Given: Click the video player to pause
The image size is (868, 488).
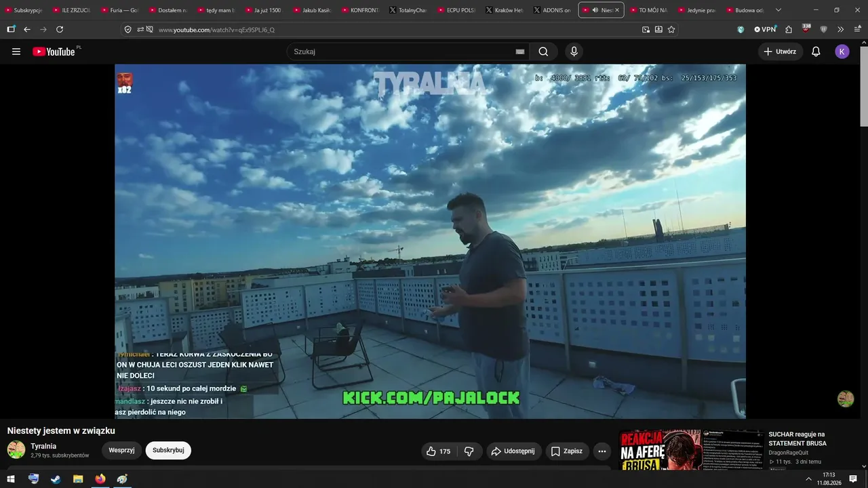Looking at the screenshot, I should tap(430, 241).
